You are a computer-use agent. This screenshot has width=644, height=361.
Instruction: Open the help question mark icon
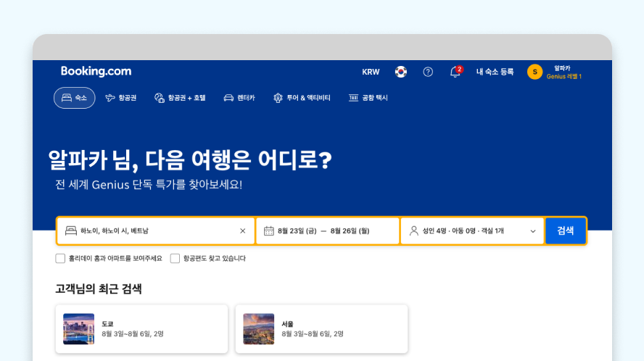tap(428, 72)
